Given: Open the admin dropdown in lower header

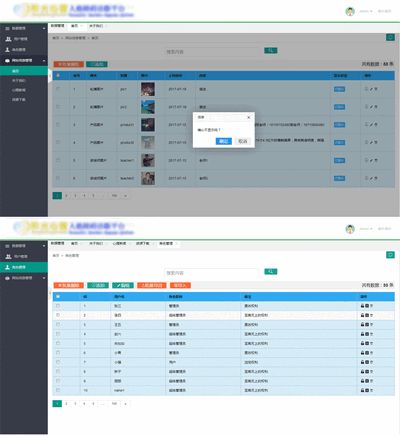Looking at the screenshot, I should [366, 229].
